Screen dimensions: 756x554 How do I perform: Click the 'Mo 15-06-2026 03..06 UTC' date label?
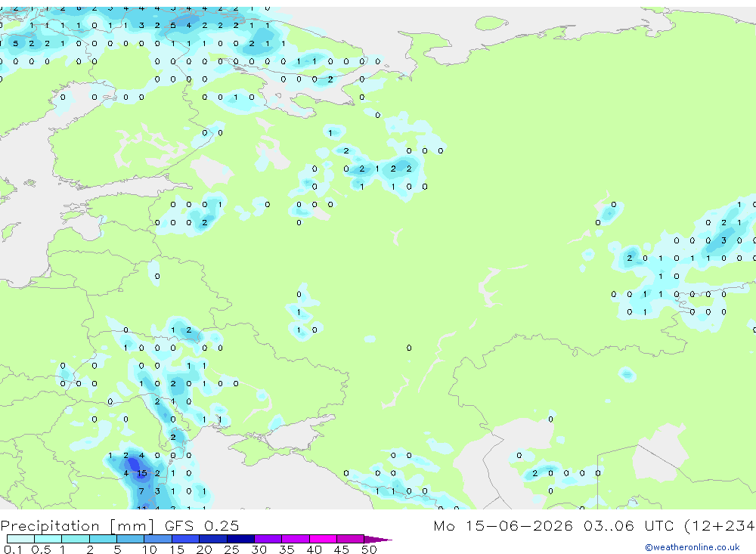(x=556, y=525)
